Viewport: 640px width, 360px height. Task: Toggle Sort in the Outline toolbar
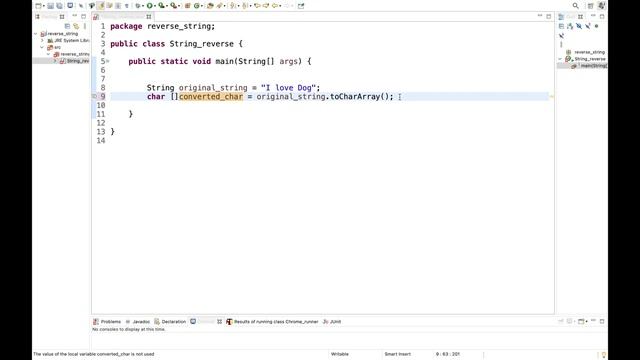pos(570,26)
